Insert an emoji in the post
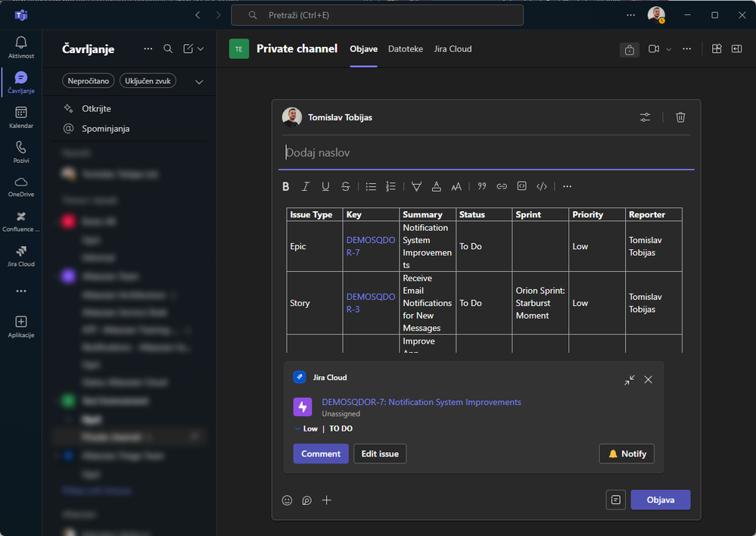Screen dimensions: 756x536 287,500
